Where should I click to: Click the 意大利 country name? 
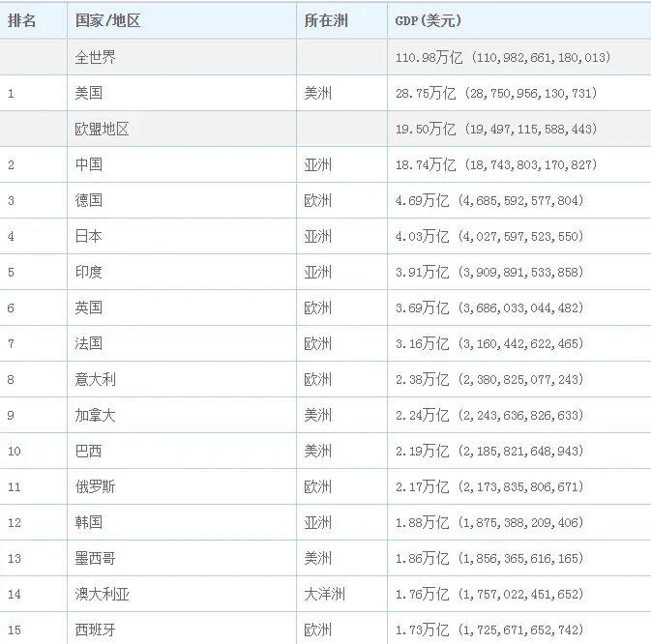pyautogui.click(x=96, y=379)
